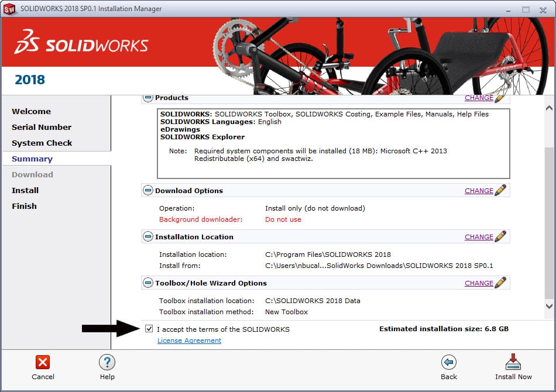Click the 'SOLIDWORKS Languages: English' entry
556x392 pixels.
pos(221,122)
